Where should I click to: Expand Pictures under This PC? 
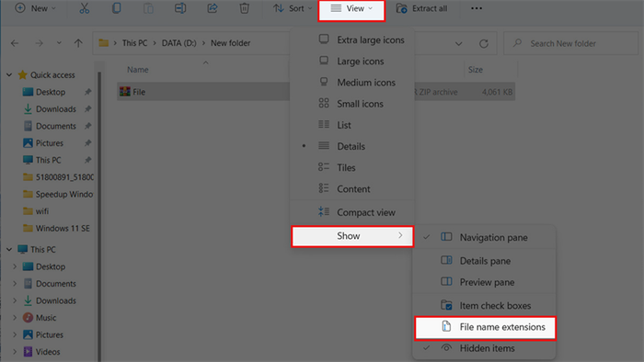(x=15, y=334)
